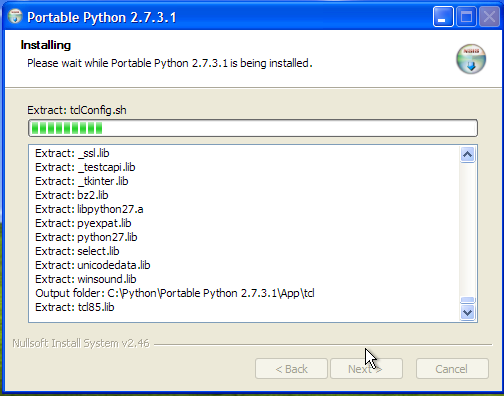
Task: Minimize the Portable Python installer window
Action: point(443,16)
